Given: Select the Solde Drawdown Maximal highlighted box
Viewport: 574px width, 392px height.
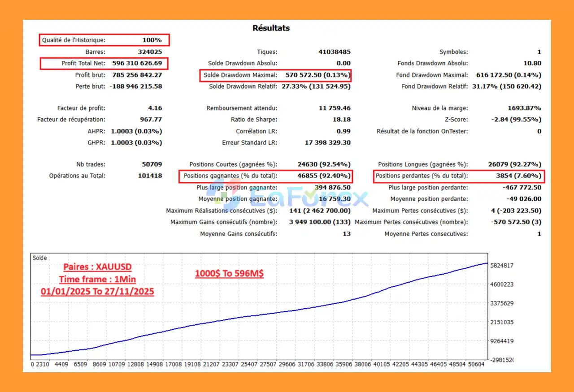Looking at the screenshot, I should tap(275, 75).
